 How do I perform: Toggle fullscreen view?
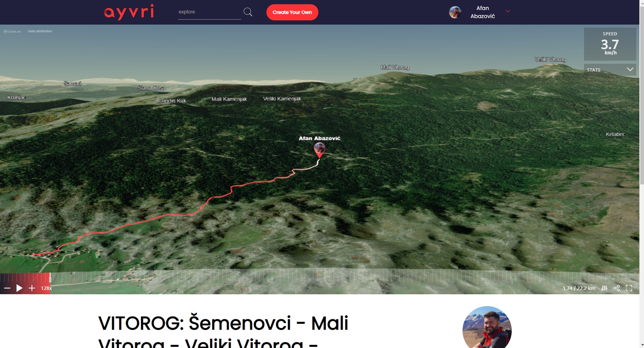[629, 288]
